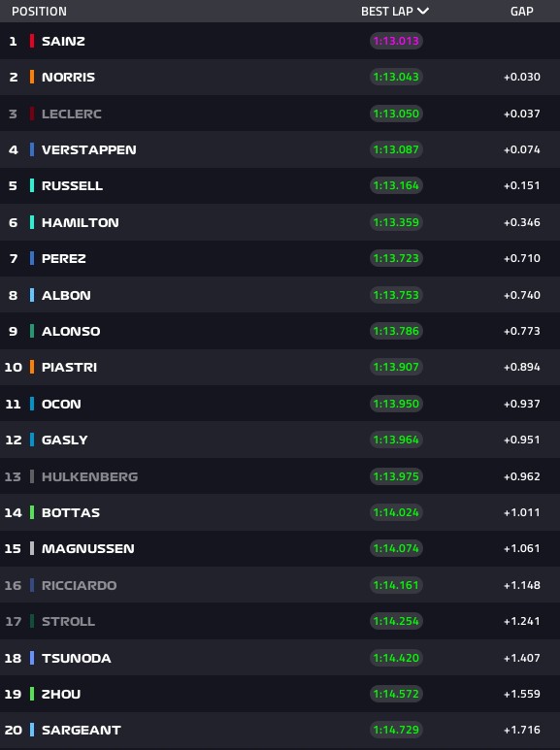Screen dimensions: 560x750
Task: Select driver name Ricciardo
Action: click(79, 585)
